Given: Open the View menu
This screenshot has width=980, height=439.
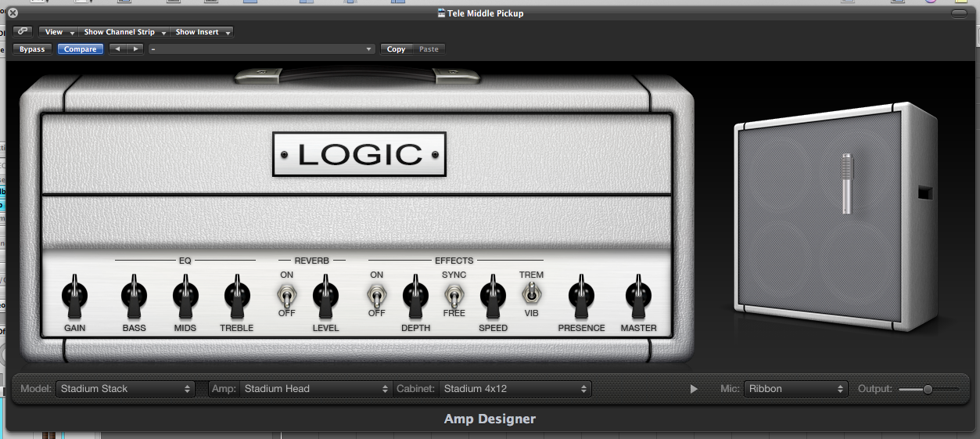Looking at the screenshot, I should coord(59,32).
